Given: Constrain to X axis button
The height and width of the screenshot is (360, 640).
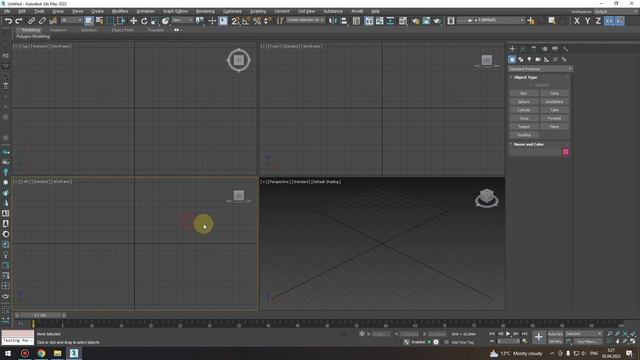Looking at the screenshot, I should [577, 21].
